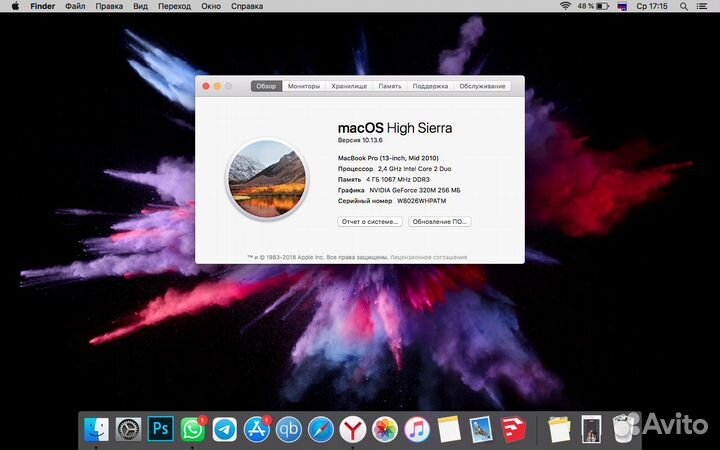Open Adobe Photoshop from the Dock
Viewport: 720px width, 450px height.
click(x=160, y=429)
